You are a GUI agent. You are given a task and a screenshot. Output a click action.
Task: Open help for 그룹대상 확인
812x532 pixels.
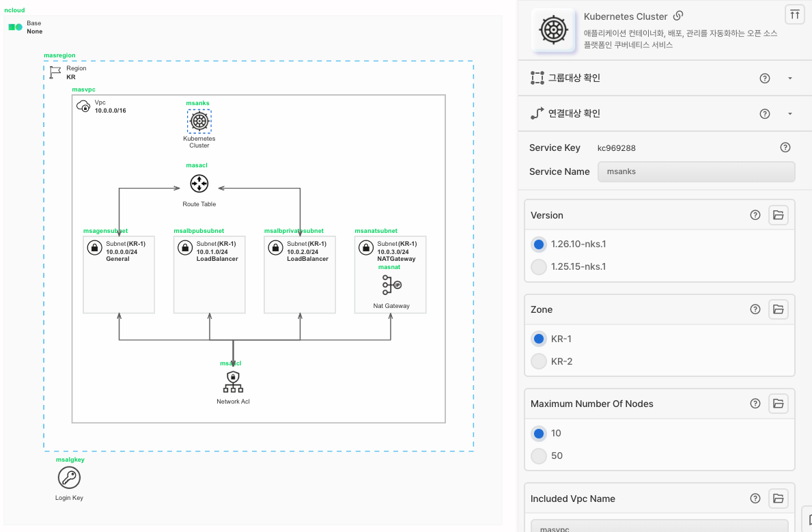764,79
